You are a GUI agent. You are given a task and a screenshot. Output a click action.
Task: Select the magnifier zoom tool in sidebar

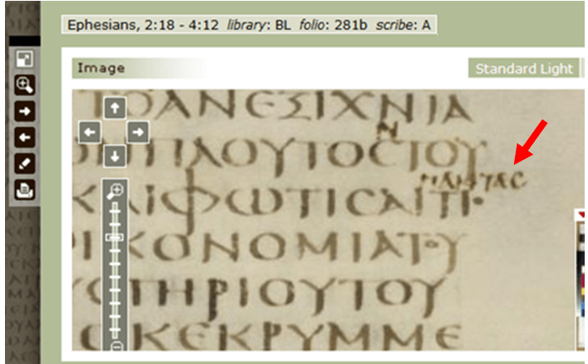24,84
